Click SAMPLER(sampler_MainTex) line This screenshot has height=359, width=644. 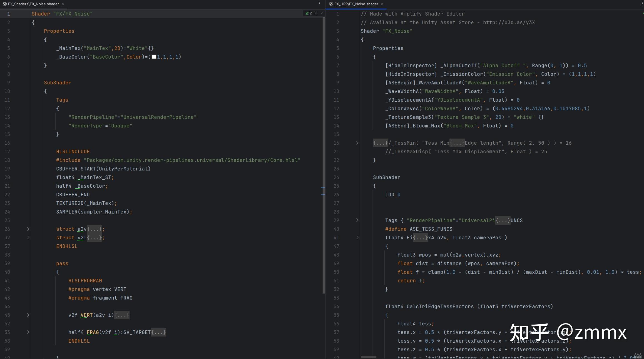click(x=94, y=212)
